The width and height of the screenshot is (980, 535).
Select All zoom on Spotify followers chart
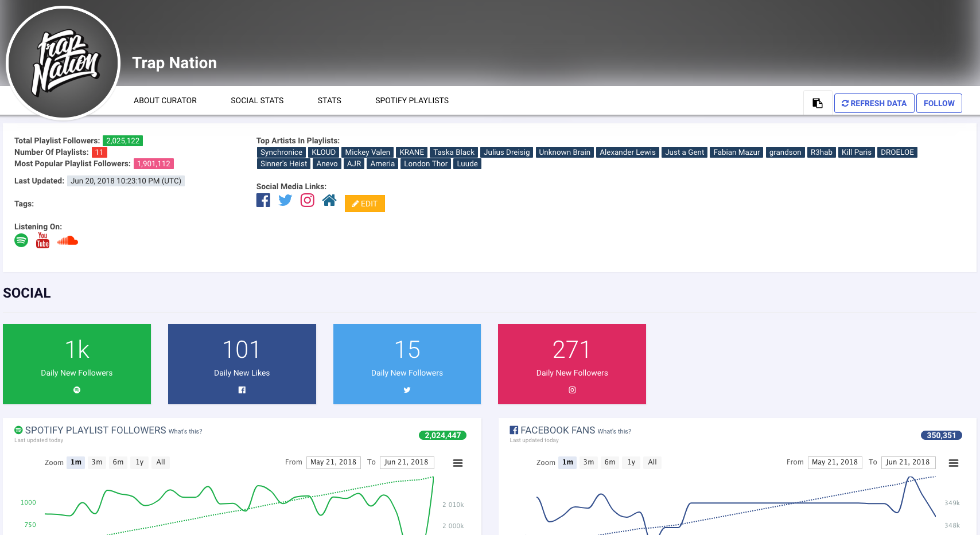[161, 462]
